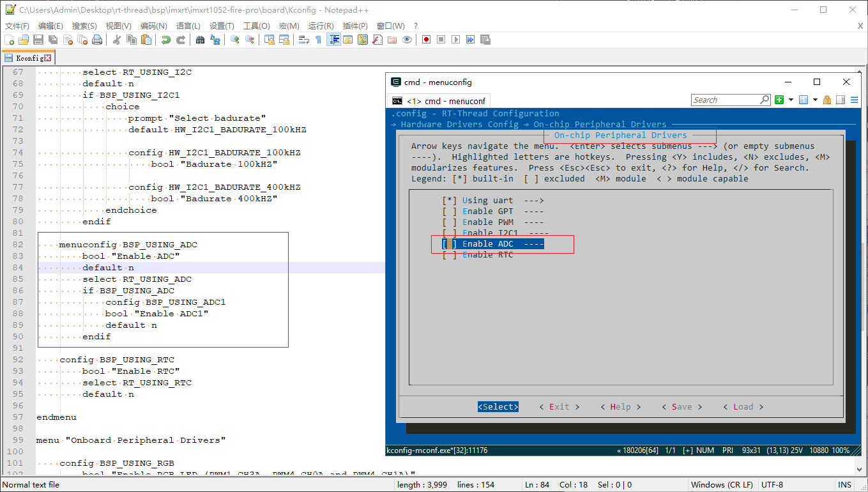This screenshot has height=492, width=868.
Task: Toggle the Enable RTC checkbox
Action: click(x=450, y=255)
